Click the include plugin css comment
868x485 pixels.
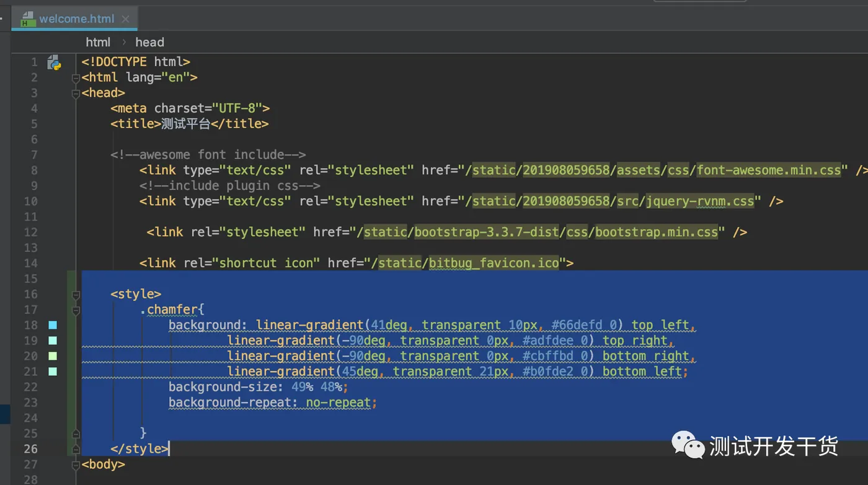coord(230,186)
